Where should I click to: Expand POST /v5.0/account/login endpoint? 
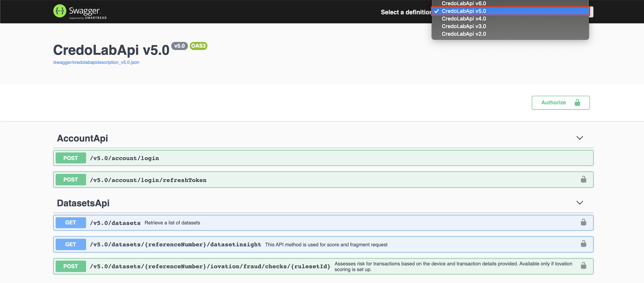click(323, 158)
